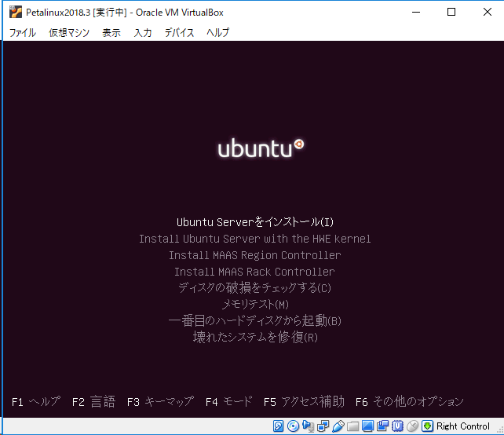Click the hard disk activity status icon

tap(279, 426)
